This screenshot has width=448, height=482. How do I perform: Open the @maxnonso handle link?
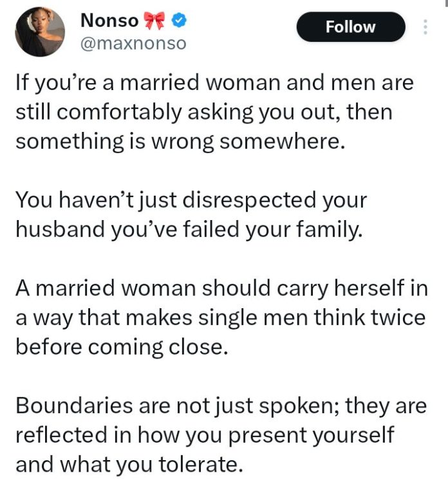coord(133,43)
